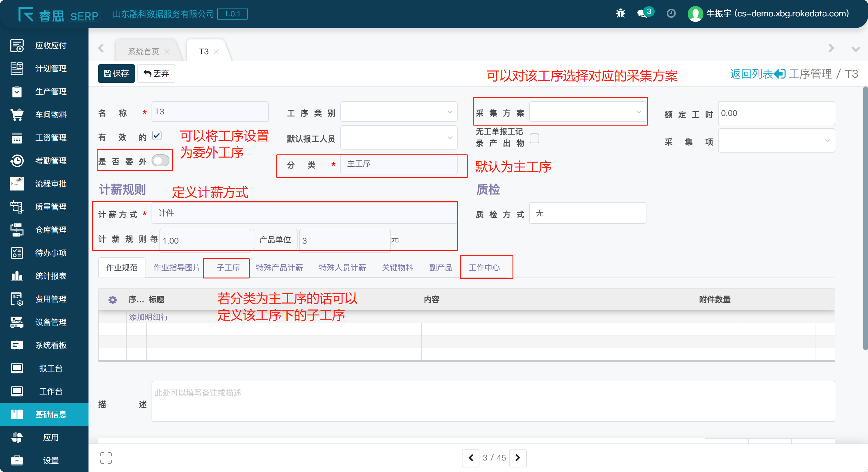Click the table settings gear icon

(x=112, y=299)
